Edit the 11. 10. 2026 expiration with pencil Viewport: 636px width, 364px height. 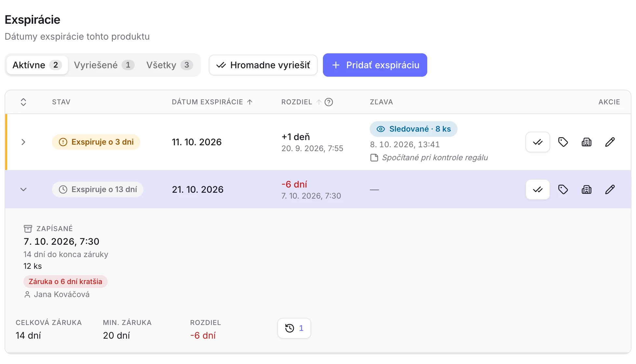coord(610,142)
